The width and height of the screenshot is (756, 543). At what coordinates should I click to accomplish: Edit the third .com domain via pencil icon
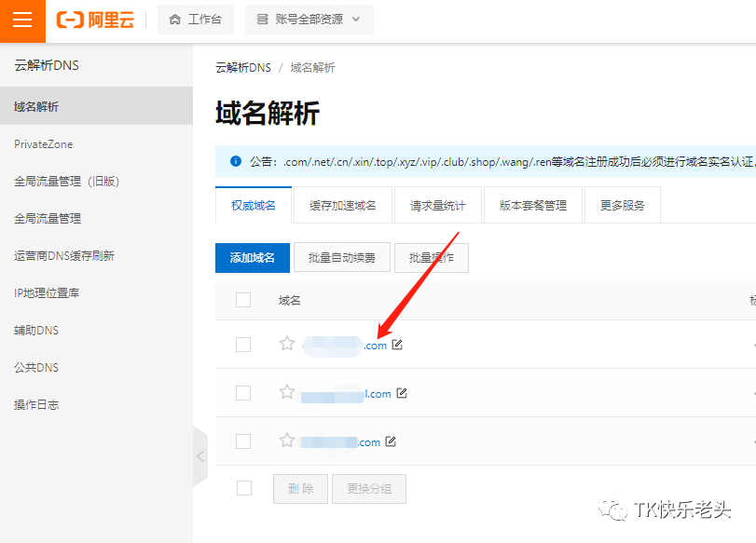click(391, 441)
